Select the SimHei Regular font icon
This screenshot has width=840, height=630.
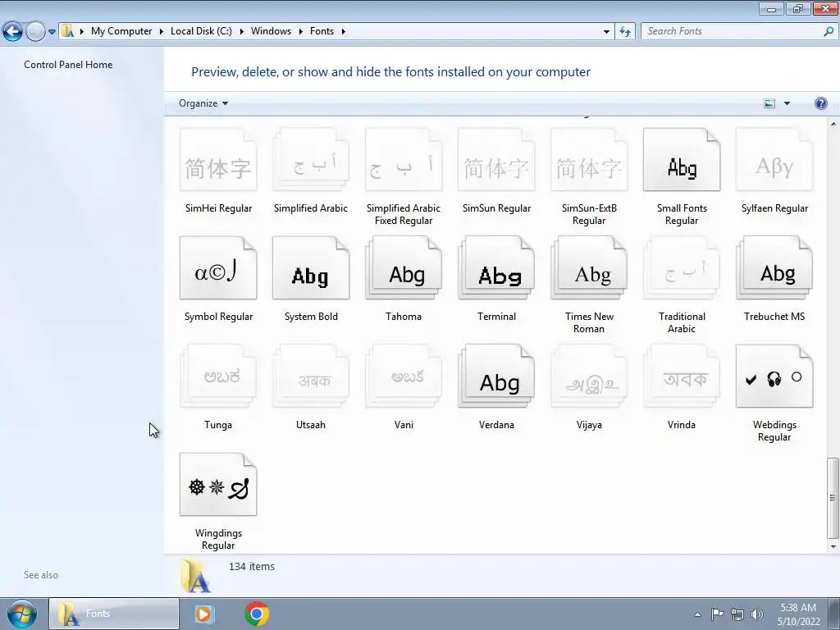point(218,160)
